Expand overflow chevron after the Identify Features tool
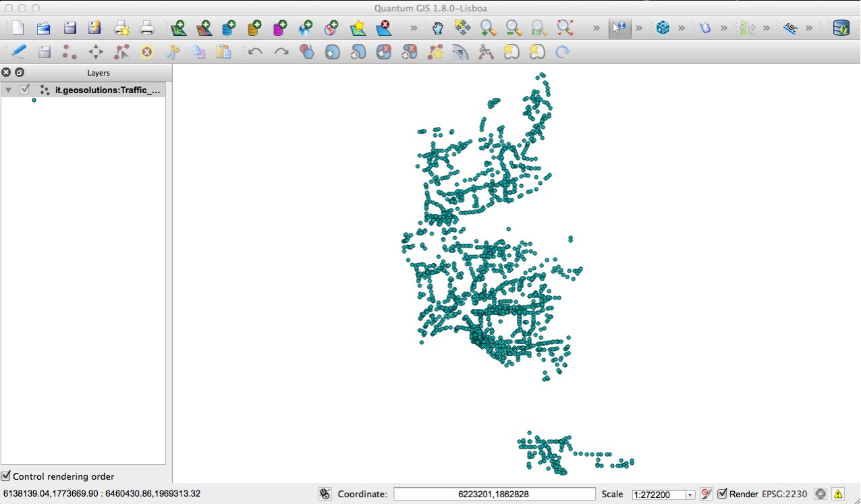861x504 pixels. [638, 28]
